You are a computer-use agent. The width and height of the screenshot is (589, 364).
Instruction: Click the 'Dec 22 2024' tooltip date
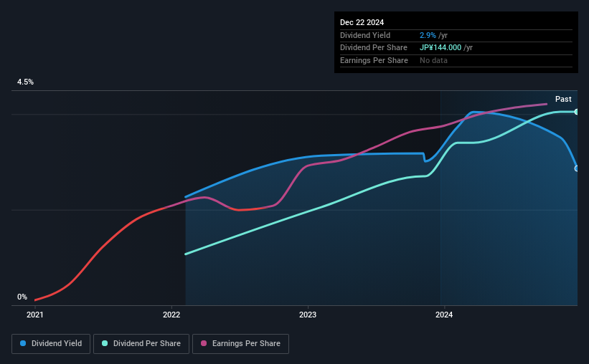click(362, 22)
